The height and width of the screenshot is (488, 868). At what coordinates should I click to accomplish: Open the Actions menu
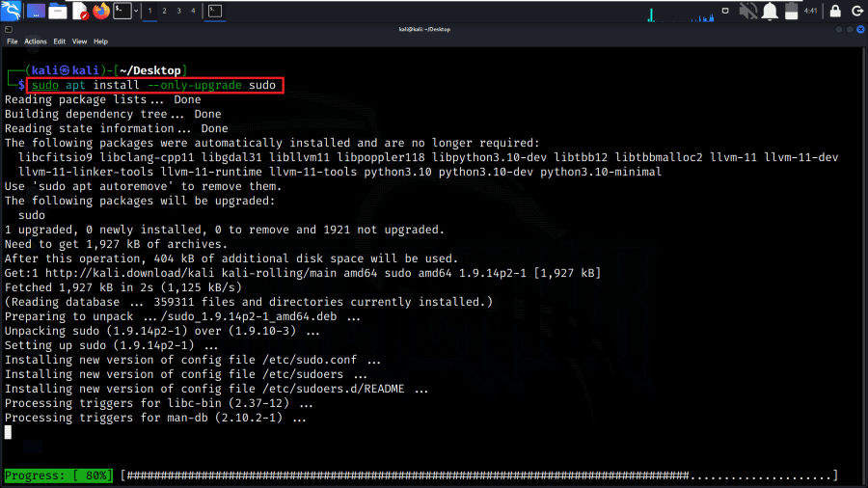coord(36,41)
